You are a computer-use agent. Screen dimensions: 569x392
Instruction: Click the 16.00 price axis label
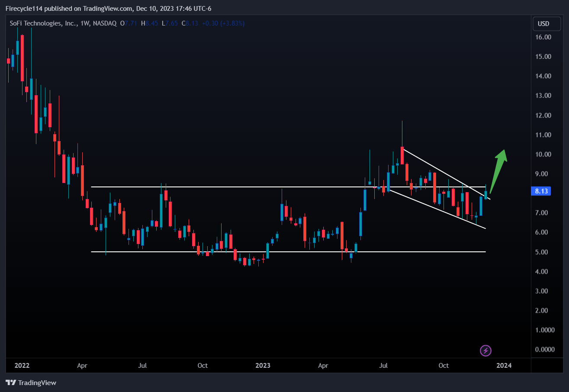543,37
